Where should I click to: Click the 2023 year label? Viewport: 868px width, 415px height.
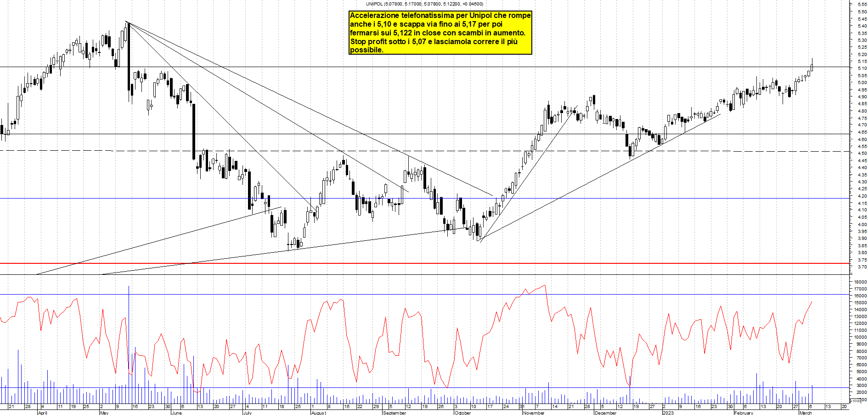coord(668,413)
